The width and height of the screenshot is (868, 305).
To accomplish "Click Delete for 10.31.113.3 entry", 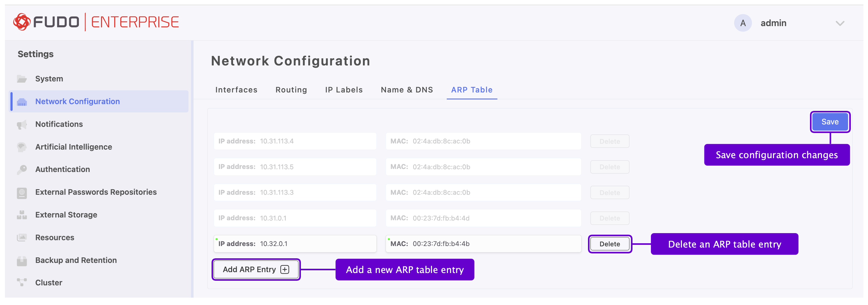I will tap(609, 193).
